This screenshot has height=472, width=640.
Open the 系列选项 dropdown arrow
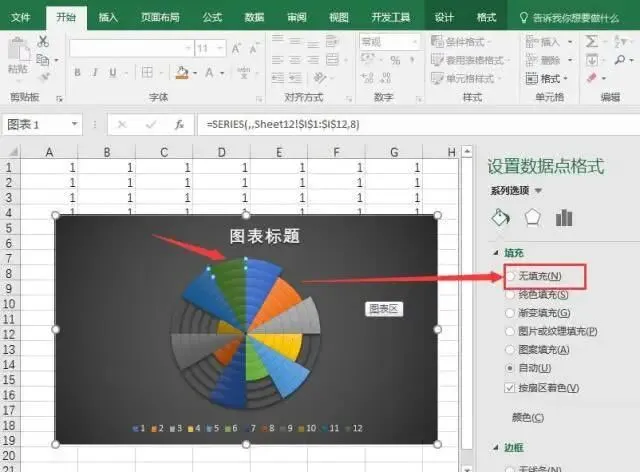538,191
